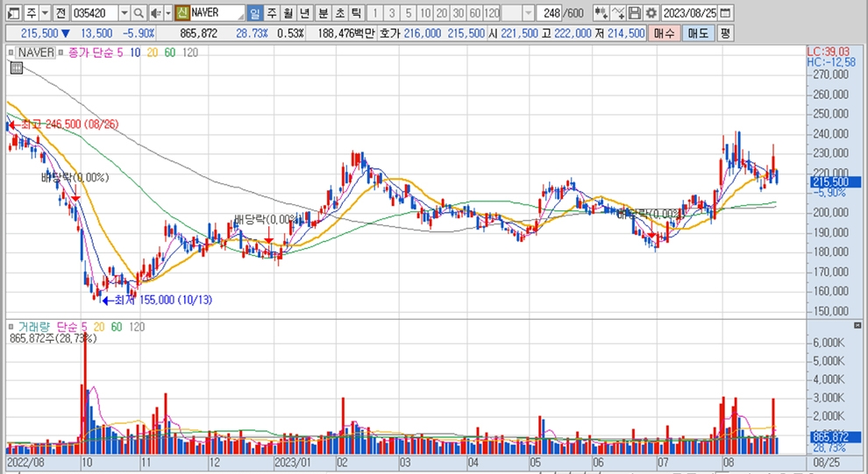Open the dropdown next to speaker icon
This screenshot has height=474, width=868.
[167, 13]
